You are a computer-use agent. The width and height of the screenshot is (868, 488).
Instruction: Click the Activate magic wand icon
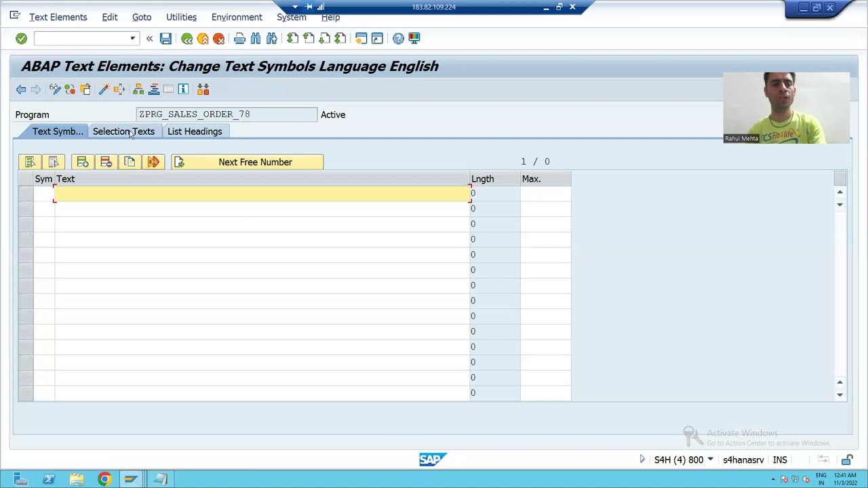(x=104, y=89)
